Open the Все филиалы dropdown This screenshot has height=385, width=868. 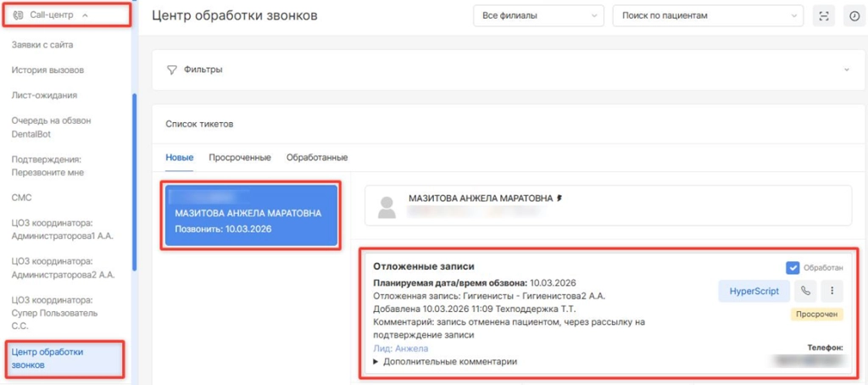[x=537, y=16]
